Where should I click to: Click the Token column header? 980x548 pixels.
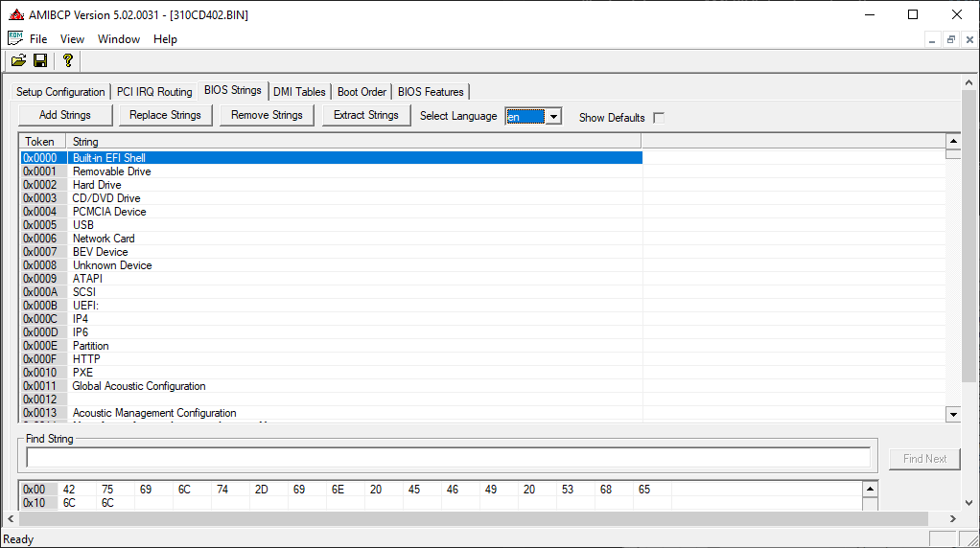point(42,142)
